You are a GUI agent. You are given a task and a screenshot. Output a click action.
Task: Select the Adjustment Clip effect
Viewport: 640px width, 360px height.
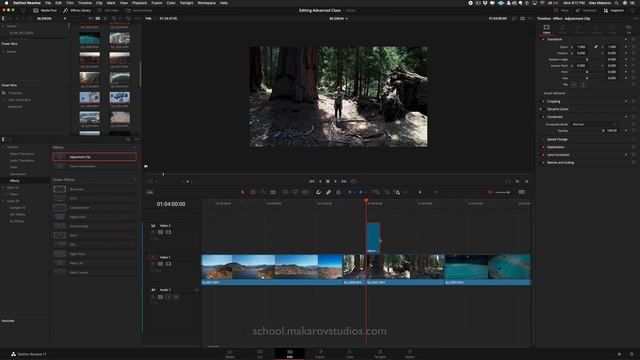tap(94, 157)
